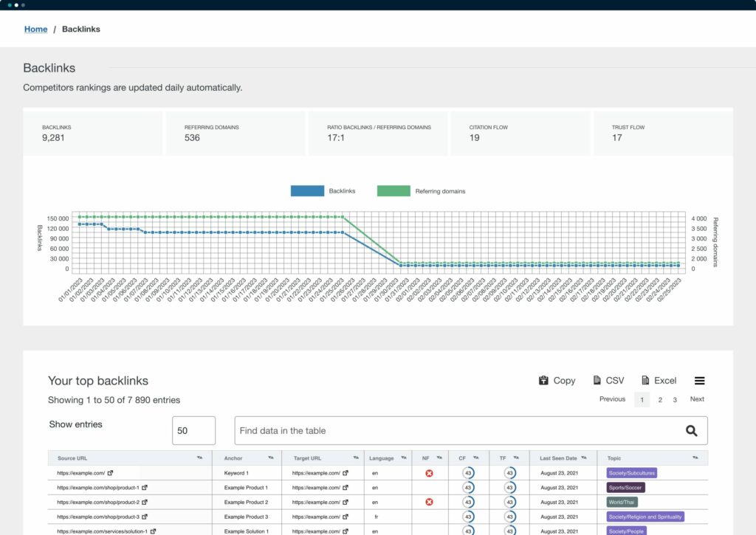756x535 pixels.
Task: Open the CF column sort control
Action: tap(475, 457)
